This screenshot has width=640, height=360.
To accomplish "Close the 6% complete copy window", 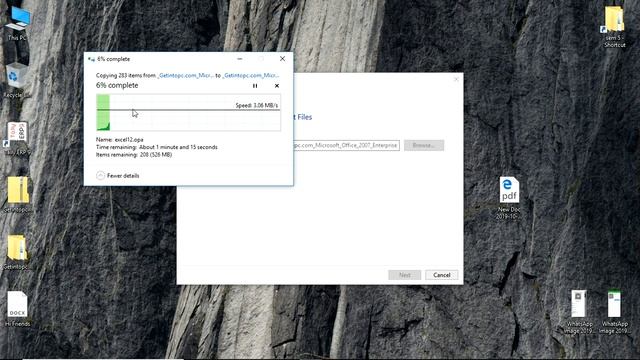I will pos(282,59).
